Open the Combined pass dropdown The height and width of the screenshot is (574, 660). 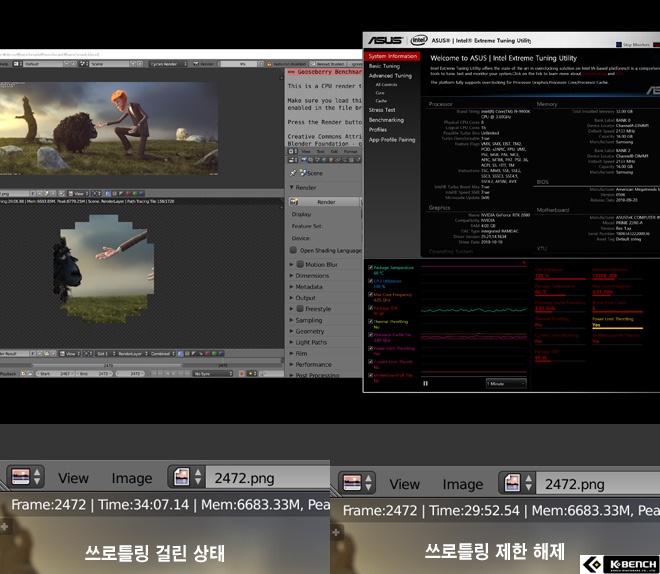162,354
